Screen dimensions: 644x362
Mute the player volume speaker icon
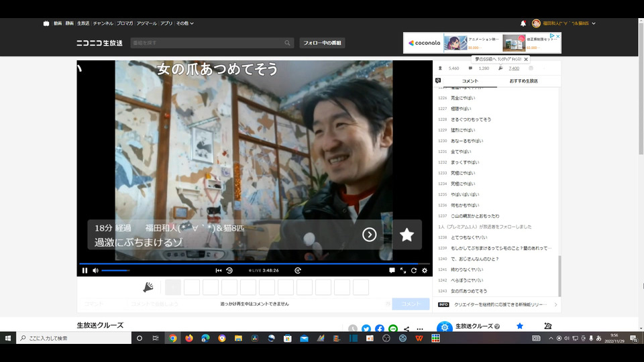point(95,270)
